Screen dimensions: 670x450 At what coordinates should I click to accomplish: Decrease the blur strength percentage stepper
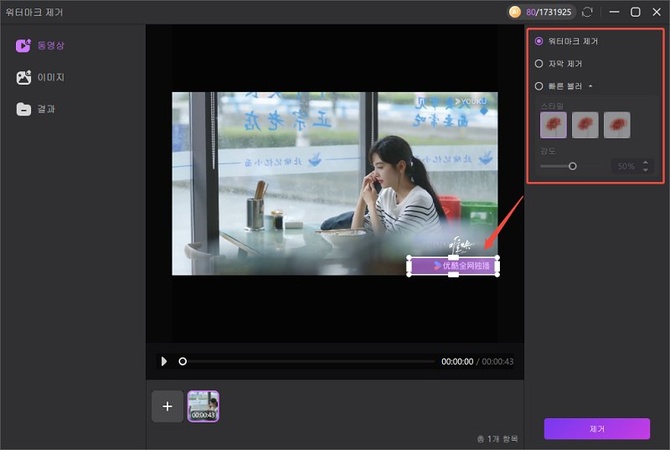click(x=645, y=169)
